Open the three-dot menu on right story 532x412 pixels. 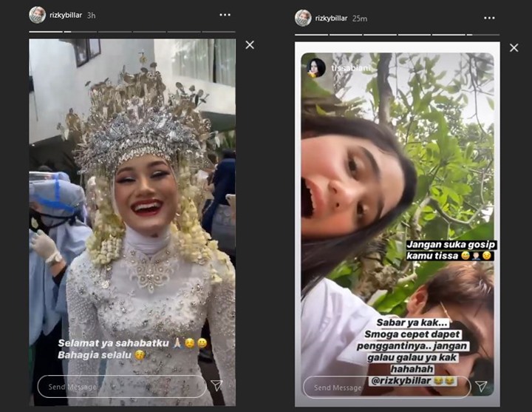point(489,18)
